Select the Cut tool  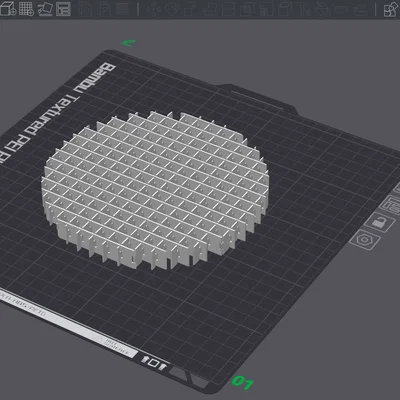point(228,9)
